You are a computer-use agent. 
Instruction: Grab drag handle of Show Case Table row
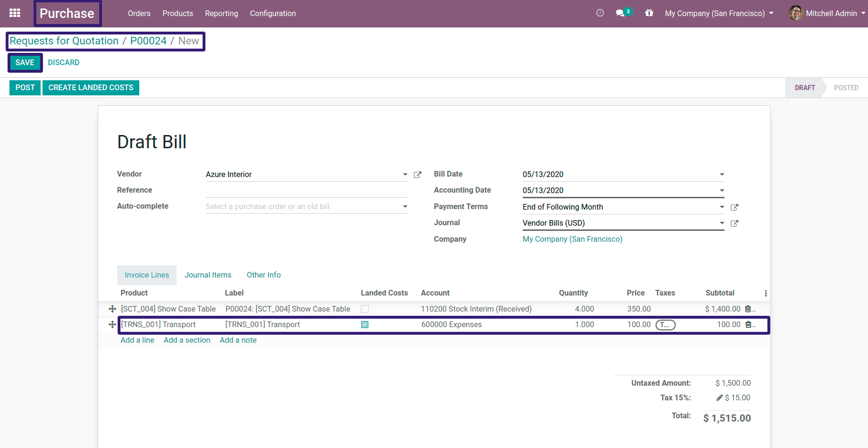click(112, 309)
